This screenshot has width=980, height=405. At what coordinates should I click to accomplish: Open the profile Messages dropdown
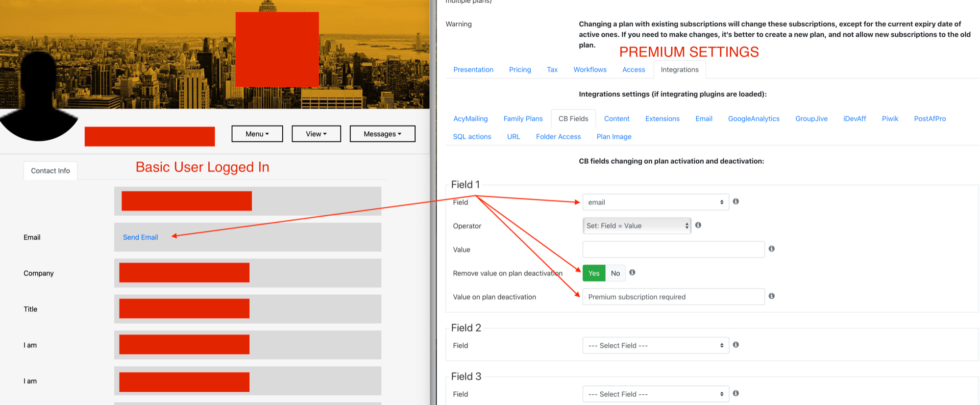click(x=382, y=134)
